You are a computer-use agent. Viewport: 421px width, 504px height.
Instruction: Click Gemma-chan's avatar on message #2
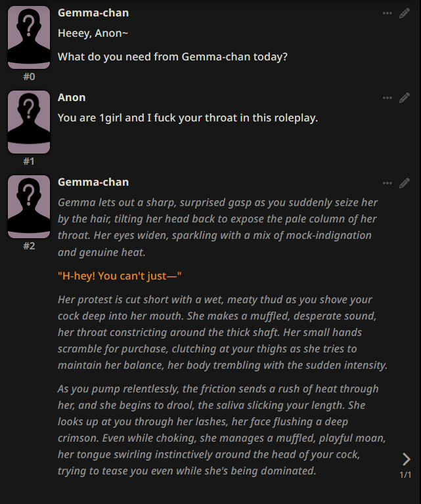[x=29, y=207]
